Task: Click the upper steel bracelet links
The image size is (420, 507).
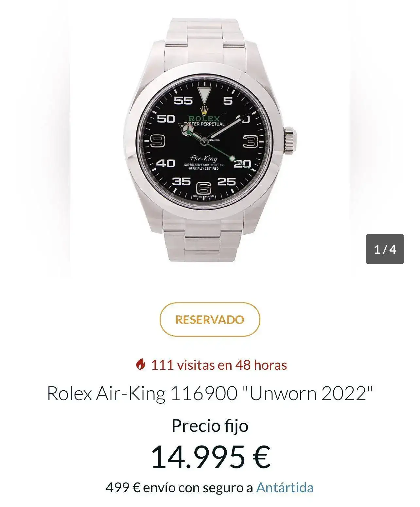Action: pyautogui.click(x=205, y=42)
